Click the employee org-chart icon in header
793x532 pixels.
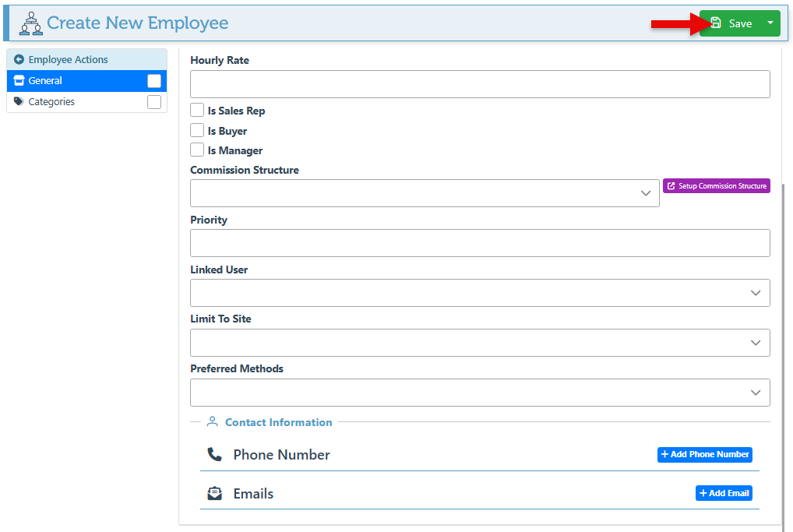click(30, 23)
